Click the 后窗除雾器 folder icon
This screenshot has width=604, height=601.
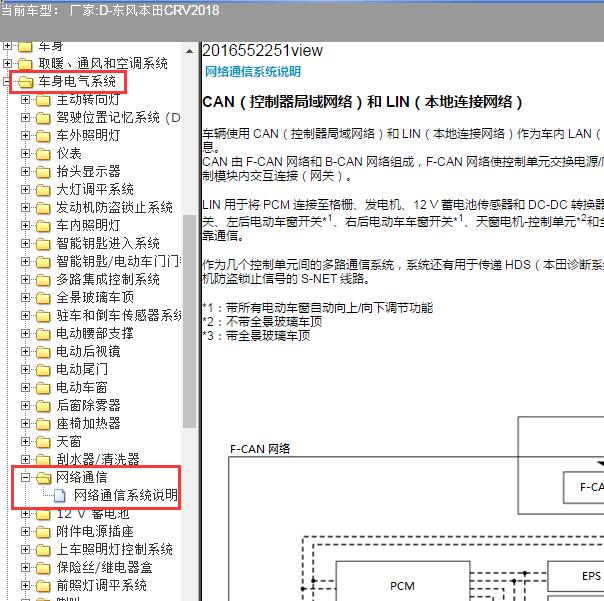coord(43,406)
